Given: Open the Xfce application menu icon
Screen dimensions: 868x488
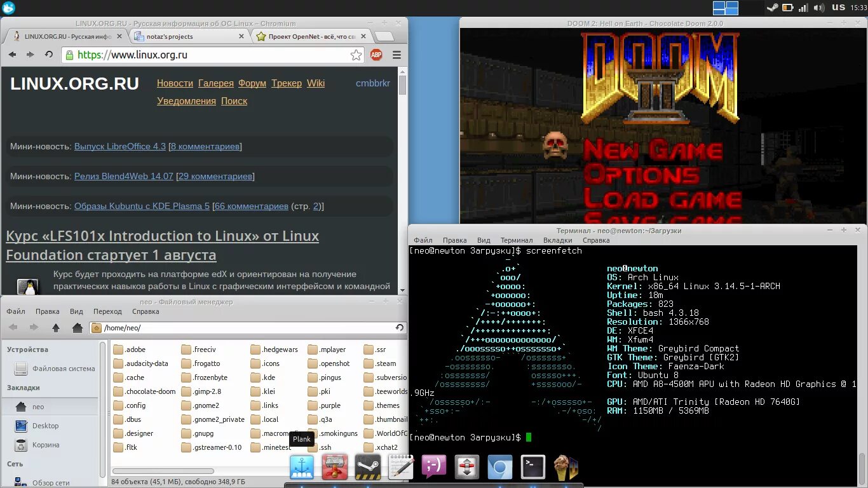Looking at the screenshot, I should [x=8, y=8].
